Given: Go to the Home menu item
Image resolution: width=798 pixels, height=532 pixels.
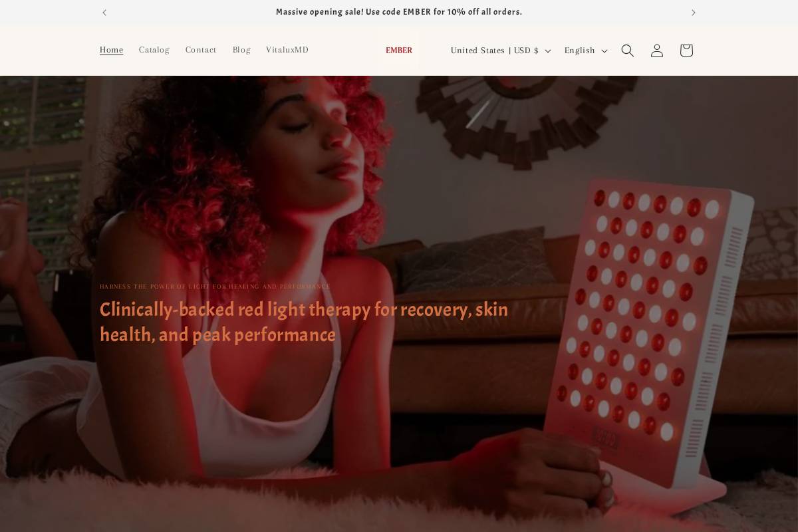Looking at the screenshot, I should click(111, 50).
